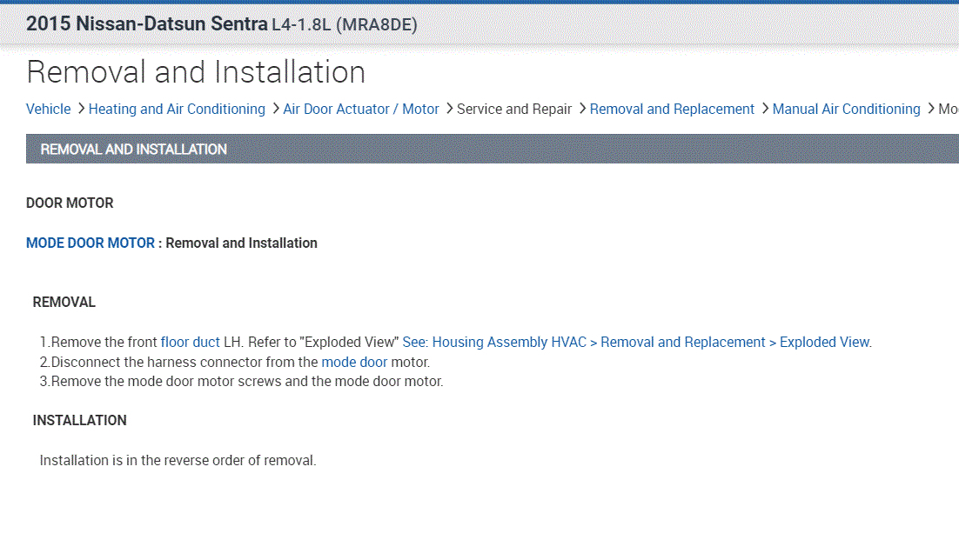Click the cut-off breadcrumb at the far right
Screen dimensions: 959x560
coord(949,109)
